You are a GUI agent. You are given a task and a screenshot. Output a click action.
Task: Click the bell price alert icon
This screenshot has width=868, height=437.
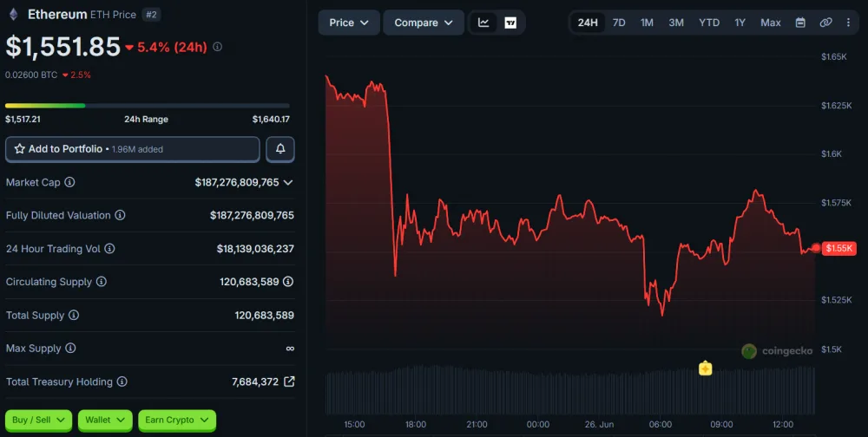pos(280,149)
